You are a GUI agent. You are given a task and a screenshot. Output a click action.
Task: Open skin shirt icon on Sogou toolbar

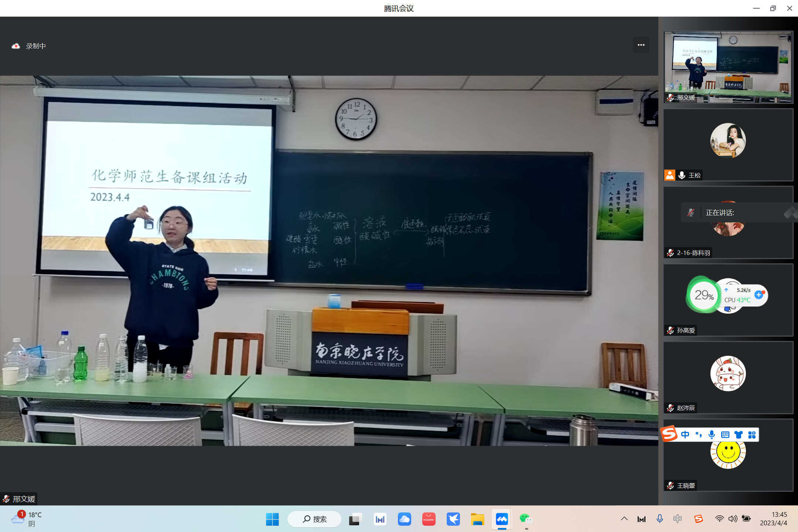pyautogui.click(x=739, y=435)
